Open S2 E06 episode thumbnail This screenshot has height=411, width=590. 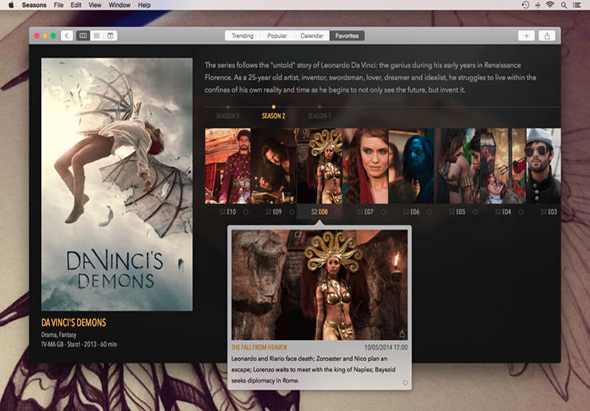(x=411, y=166)
